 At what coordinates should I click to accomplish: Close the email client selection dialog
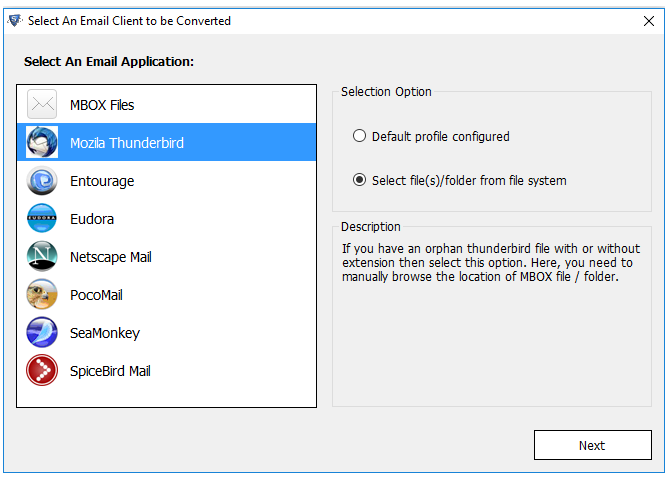pos(649,21)
